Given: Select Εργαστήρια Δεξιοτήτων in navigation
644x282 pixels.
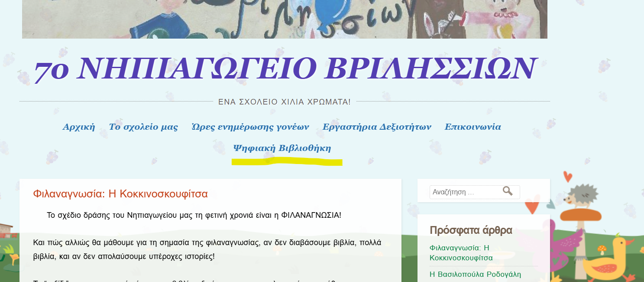Looking at the screenshot, I should point(376,127).
